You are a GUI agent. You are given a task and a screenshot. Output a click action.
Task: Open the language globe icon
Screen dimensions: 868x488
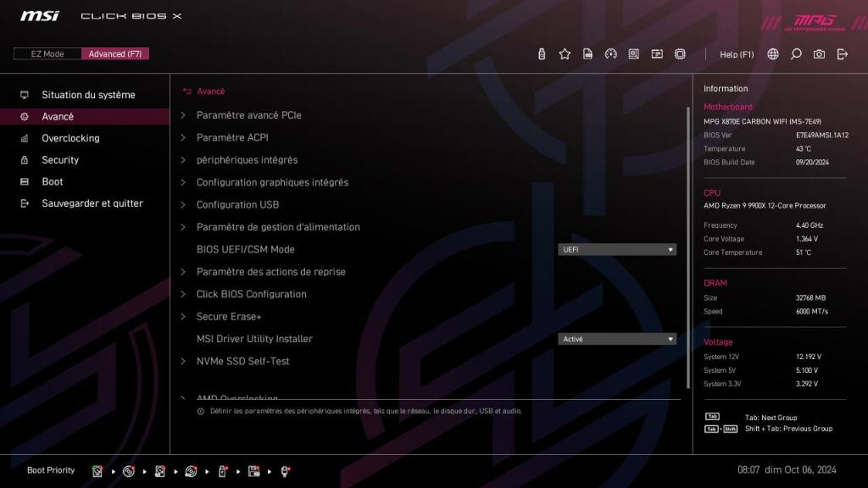point(772,53)
